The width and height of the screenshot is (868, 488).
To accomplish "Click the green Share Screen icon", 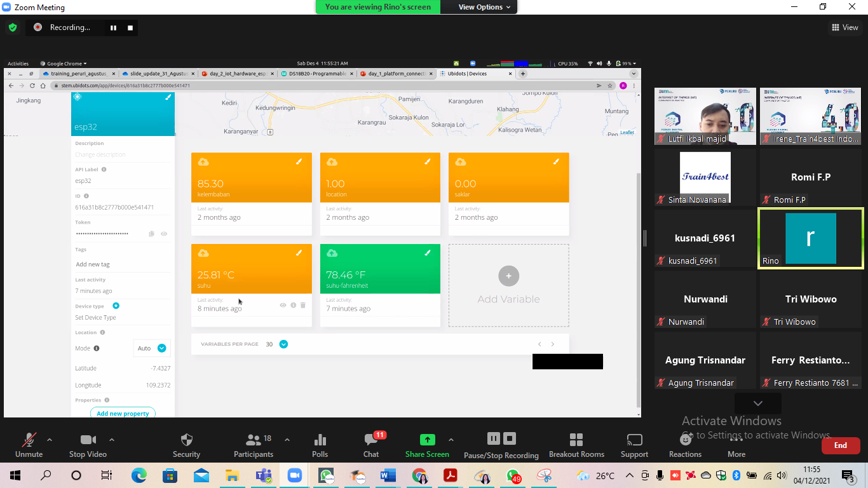I will (x=427, y=440).
